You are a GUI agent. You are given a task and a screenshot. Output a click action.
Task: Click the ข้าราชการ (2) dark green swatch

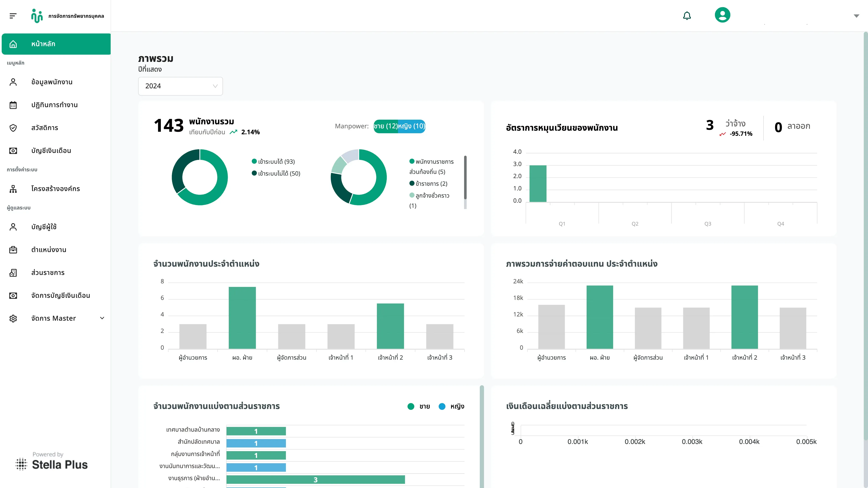coord(412,184)
